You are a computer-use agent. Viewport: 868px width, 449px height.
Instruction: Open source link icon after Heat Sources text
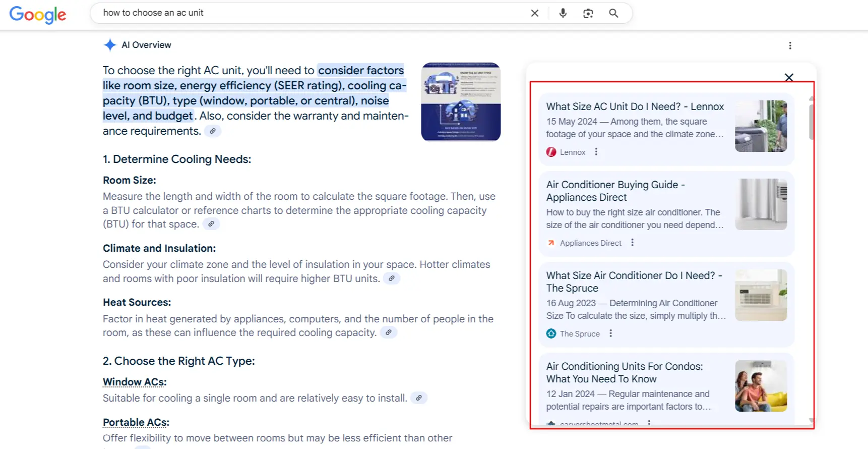(389, 332)
